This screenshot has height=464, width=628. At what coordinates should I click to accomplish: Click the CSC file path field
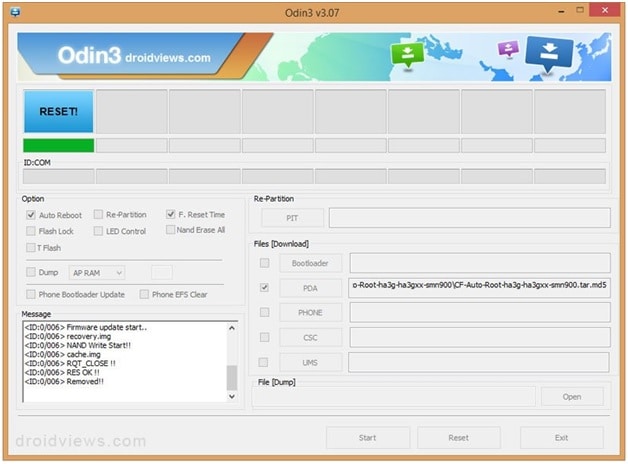click(x=480, y=337)
